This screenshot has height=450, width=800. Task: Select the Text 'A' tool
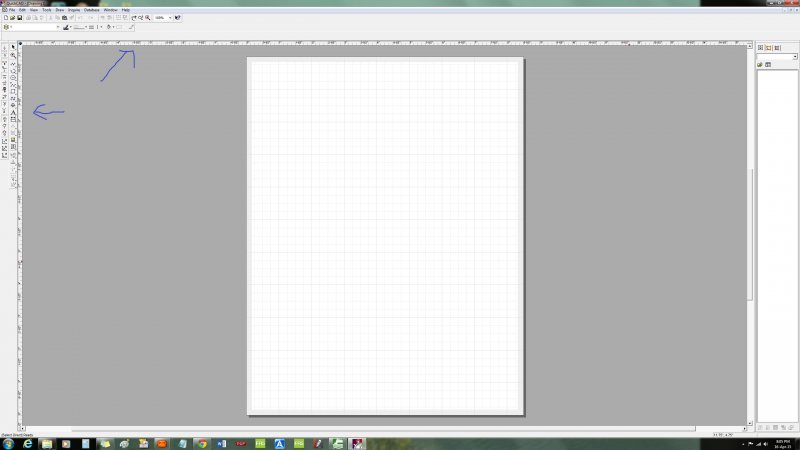point(13,112)
